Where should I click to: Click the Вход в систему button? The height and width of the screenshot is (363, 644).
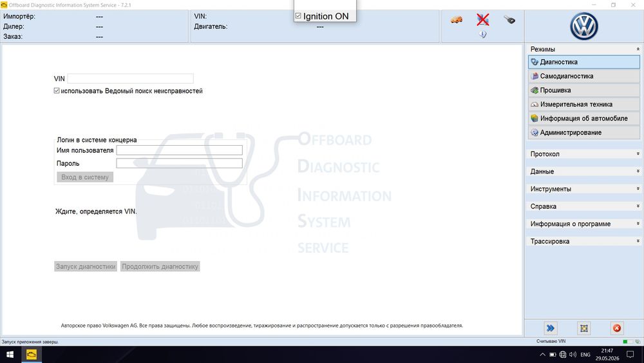(85, 177)
